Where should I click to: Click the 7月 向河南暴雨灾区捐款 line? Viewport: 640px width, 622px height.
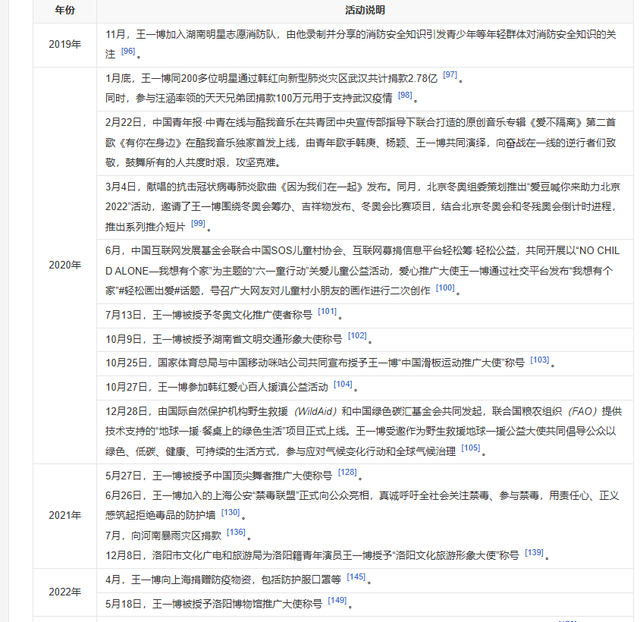(178, 535)
